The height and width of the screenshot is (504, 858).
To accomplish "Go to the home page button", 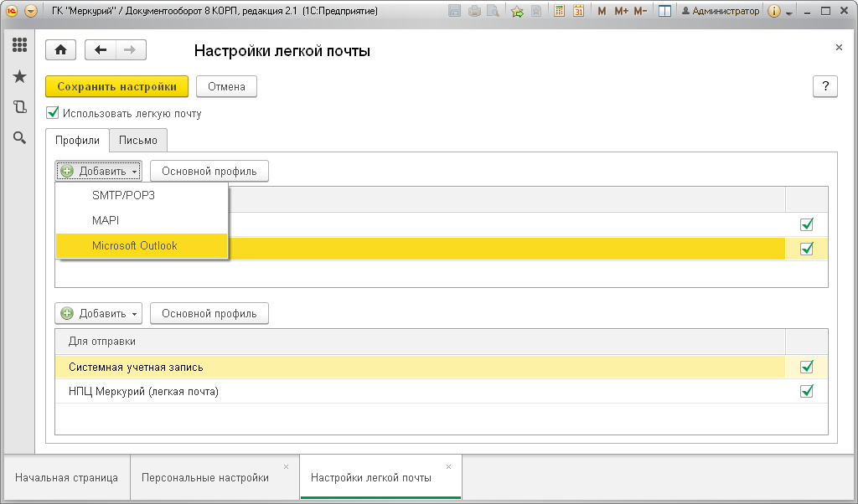I will point(60,49).
